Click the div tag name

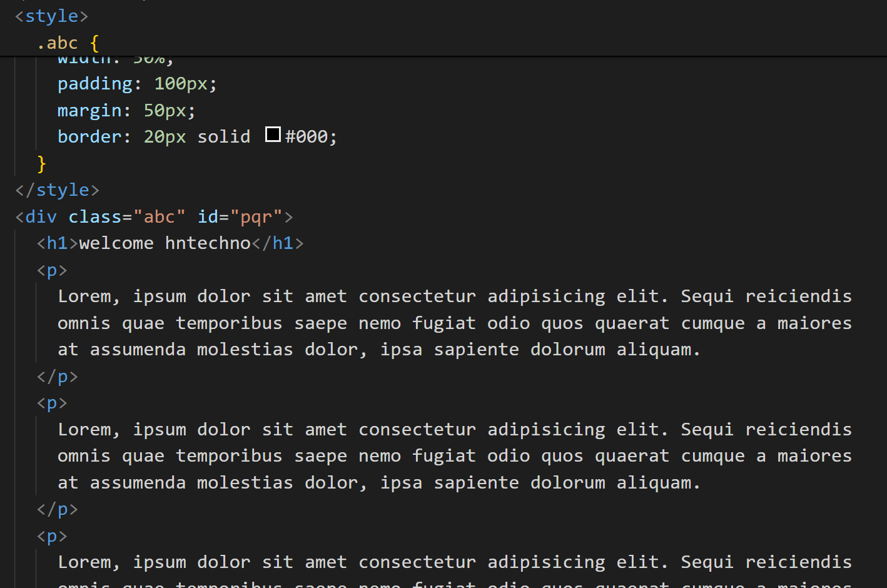point(41,217)
